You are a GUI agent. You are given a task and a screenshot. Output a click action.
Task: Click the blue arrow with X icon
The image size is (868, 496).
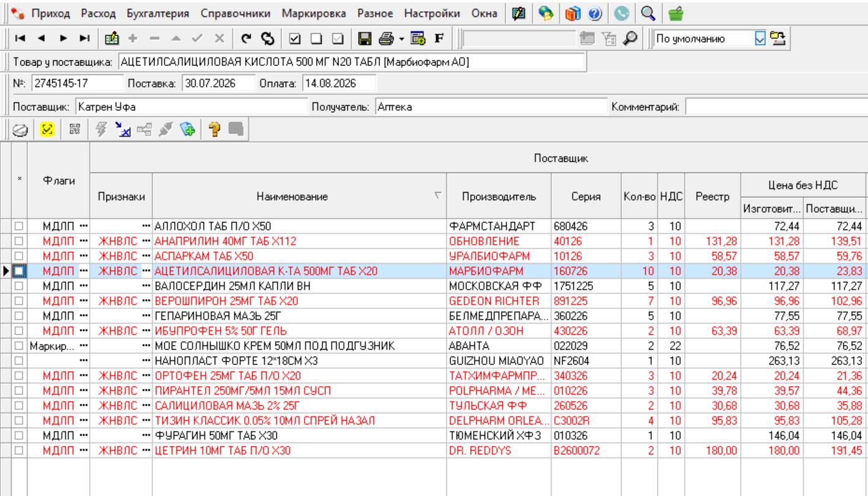pyautogui.click(x=123, y=130)
